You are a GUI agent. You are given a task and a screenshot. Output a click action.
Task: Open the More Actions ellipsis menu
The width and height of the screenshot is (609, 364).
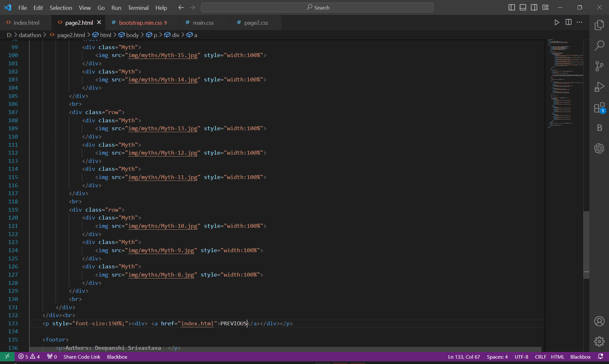tap(580, 22)
